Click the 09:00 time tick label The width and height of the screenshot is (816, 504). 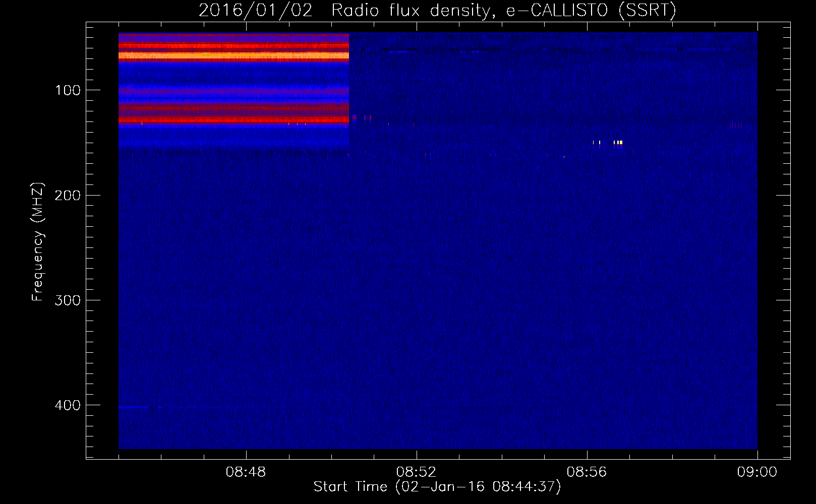(757, 472)
